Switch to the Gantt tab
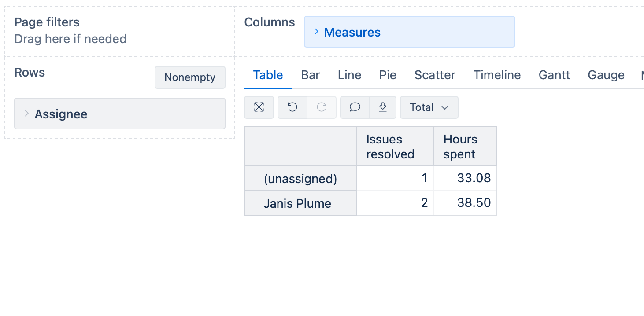Screen dimensions: 644x316 [x=554, y=75]
